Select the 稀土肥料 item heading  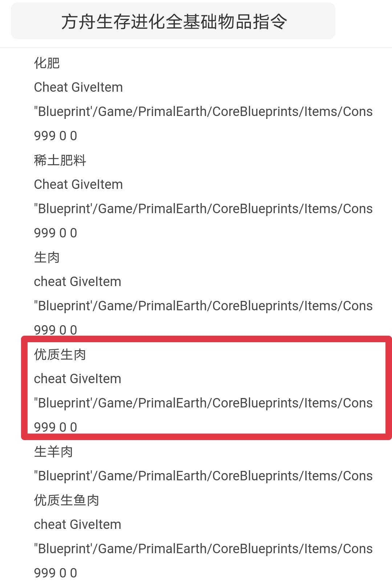tap(60, 160)
